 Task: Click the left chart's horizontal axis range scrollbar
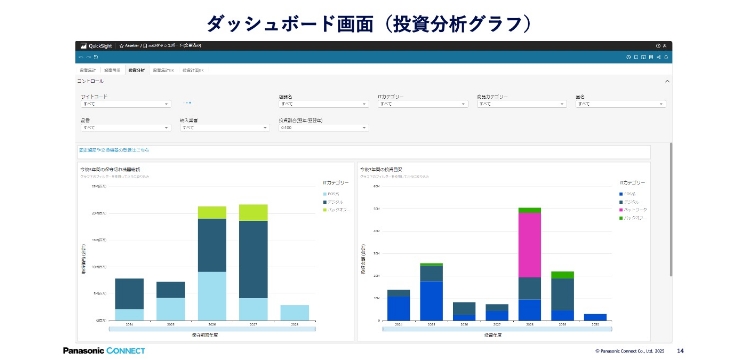pos(212,329)
